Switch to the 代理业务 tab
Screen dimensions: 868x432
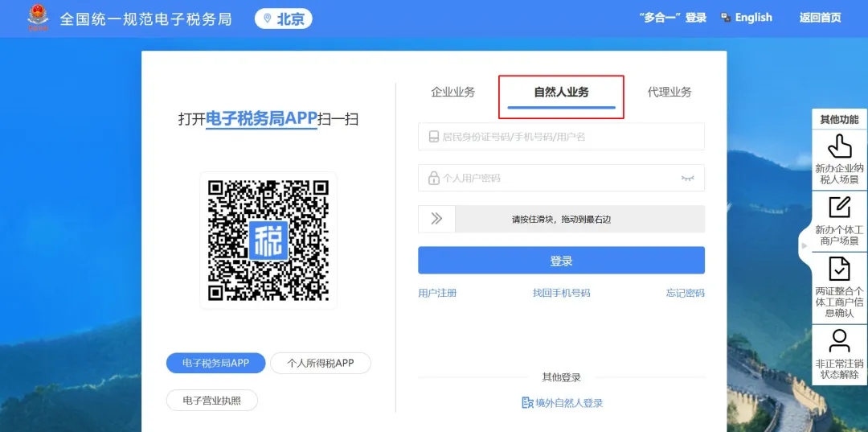pyautogui.click(x=669, y=92)
